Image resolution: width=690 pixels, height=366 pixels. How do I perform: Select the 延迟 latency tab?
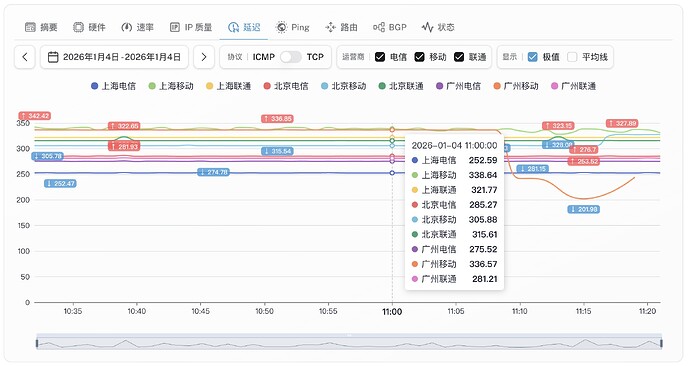click(244, 27)
